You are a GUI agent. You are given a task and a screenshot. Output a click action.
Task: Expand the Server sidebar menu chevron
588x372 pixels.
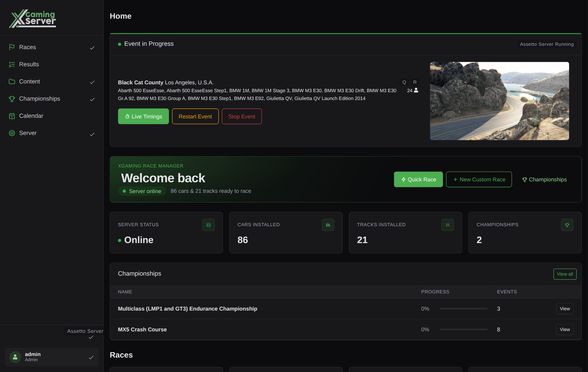(92, 134)
